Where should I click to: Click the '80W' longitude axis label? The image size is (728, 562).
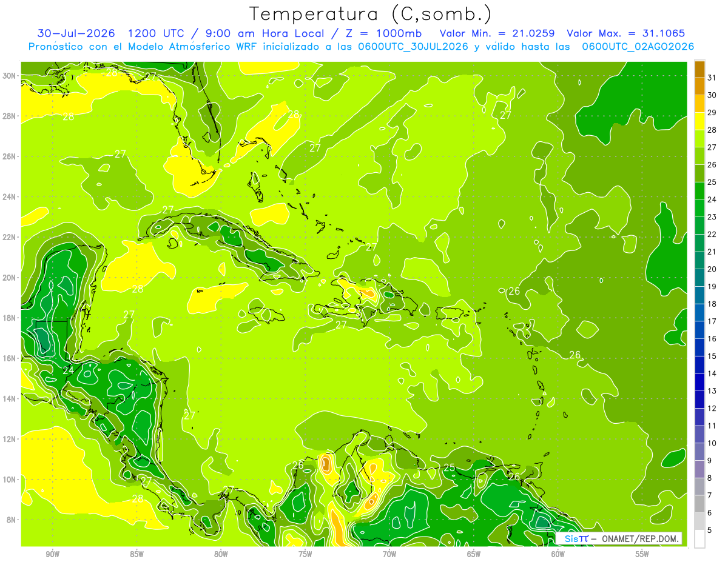tap(221, 554)
